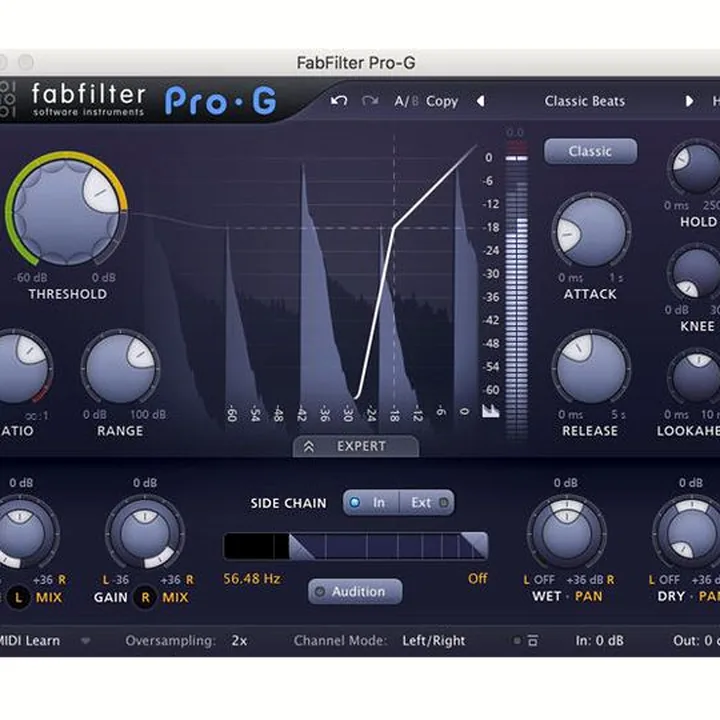Click the Attack knob
The image size is (720, 720).
click(x=591, y=232)
